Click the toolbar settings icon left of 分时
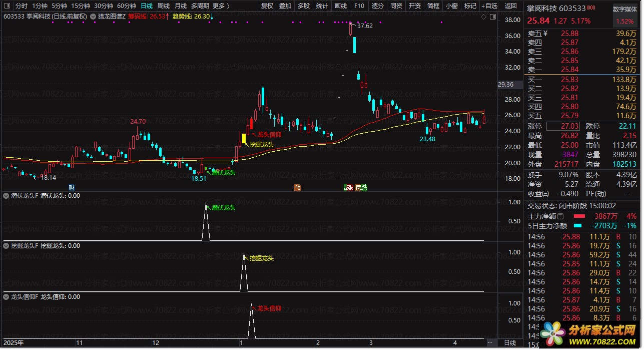Viewport: 644px width, 350px height. [x=7, y=6]
